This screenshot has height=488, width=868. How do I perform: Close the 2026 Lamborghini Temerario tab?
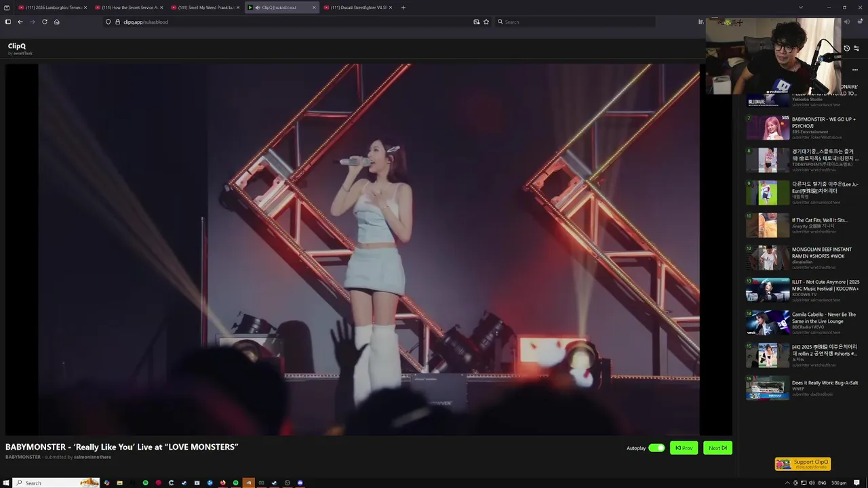[85, 7]
